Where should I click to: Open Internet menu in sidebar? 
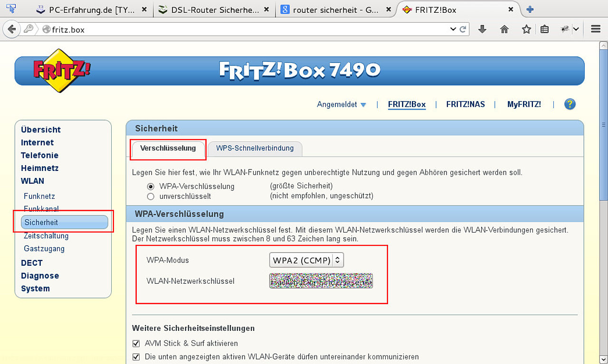(37, 142)
